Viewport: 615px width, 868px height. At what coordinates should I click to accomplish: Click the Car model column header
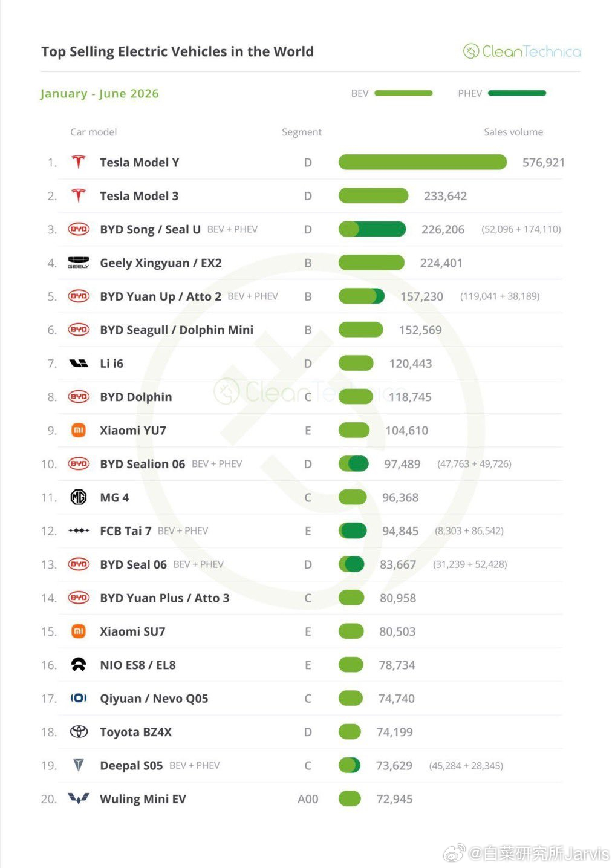pyautogui.click(x=94, y=132)
